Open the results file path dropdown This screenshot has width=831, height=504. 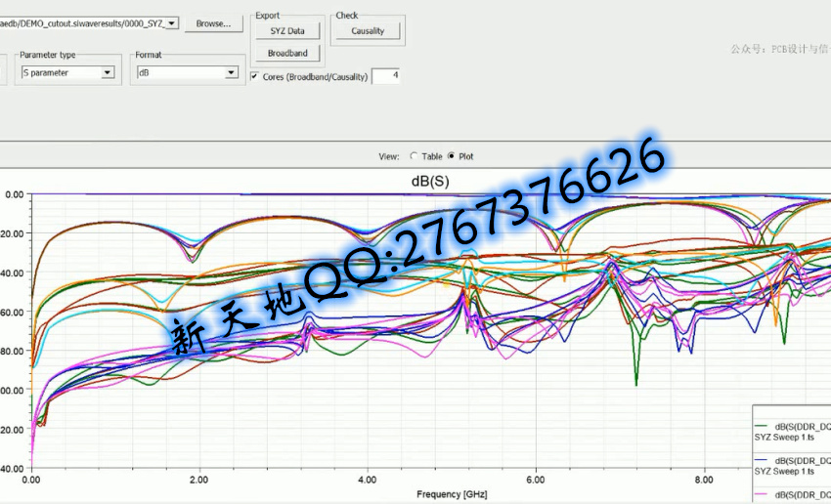click(x=173, y=22)
